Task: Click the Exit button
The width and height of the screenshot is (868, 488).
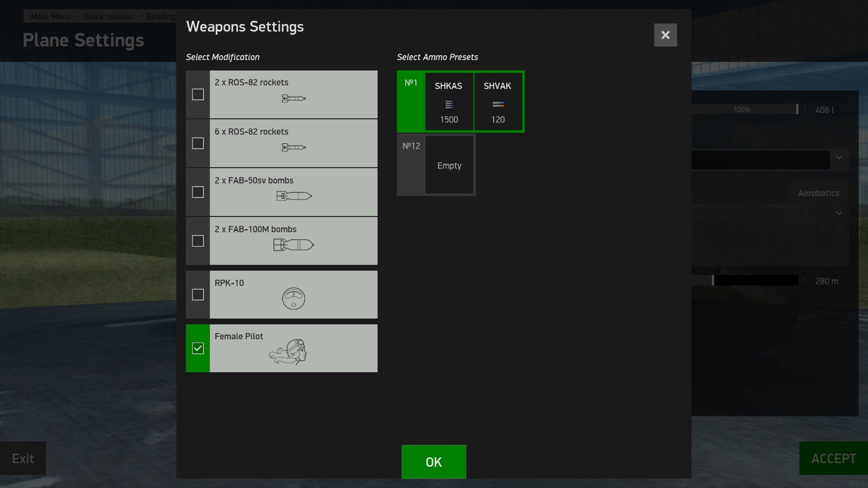Action: 23,458
